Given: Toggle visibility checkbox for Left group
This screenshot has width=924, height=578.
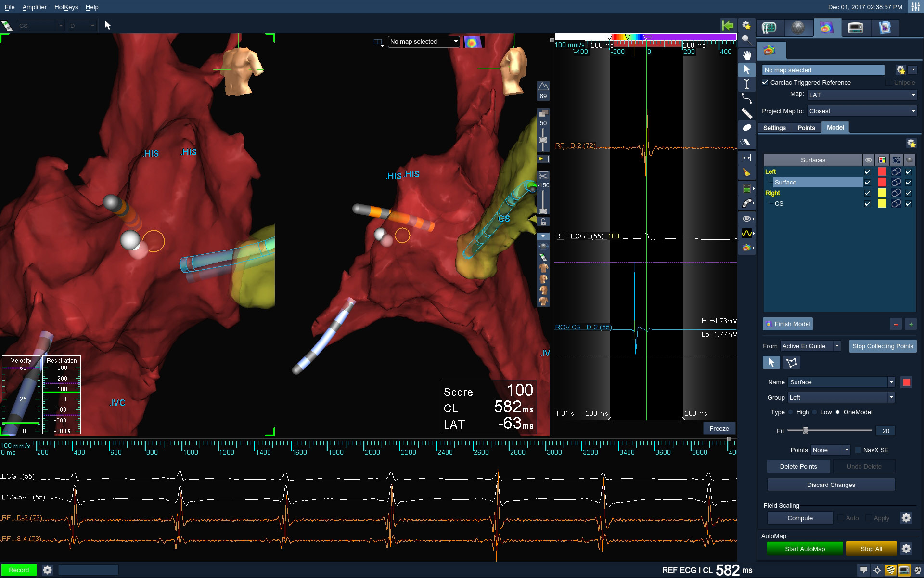Looking at the screenshot, I should pyautogui.click(x=867, y=172).
